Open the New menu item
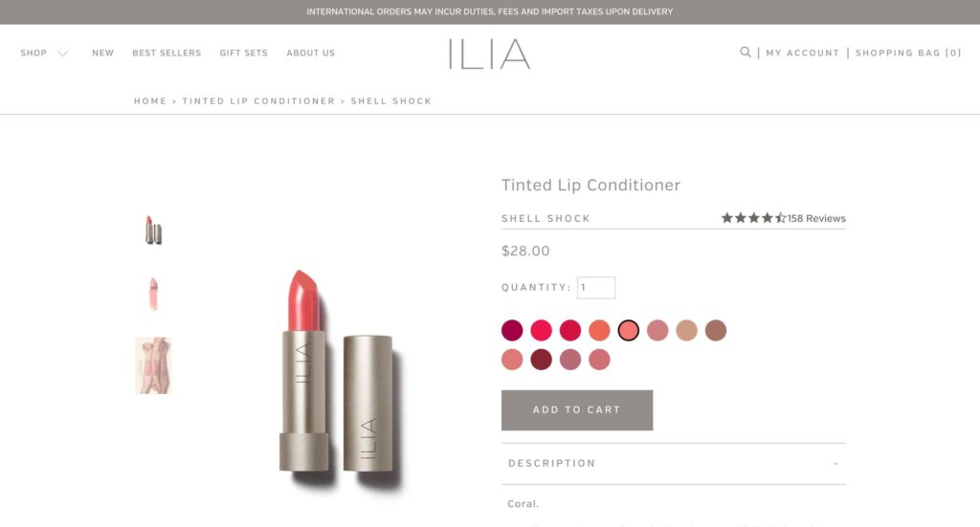 point(102,54)
